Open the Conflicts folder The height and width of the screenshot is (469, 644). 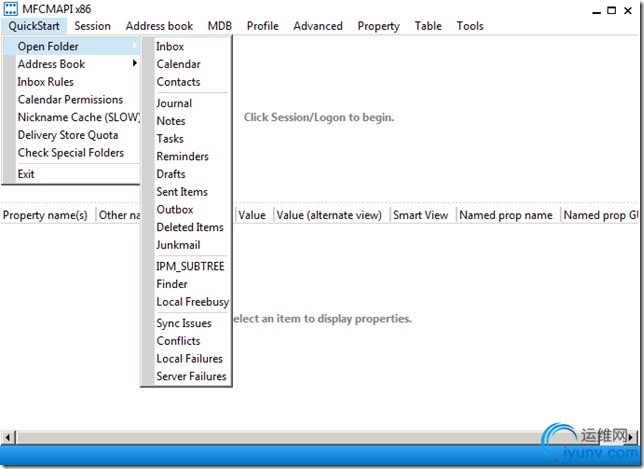coord(186,340)
